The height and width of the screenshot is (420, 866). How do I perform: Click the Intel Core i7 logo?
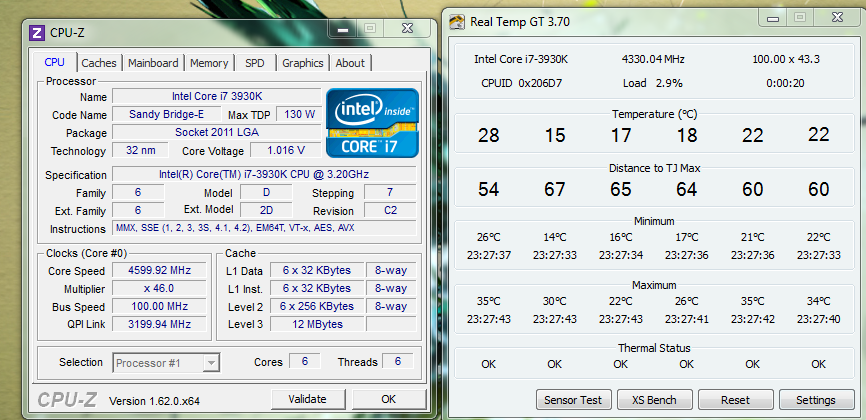(372, 122)
